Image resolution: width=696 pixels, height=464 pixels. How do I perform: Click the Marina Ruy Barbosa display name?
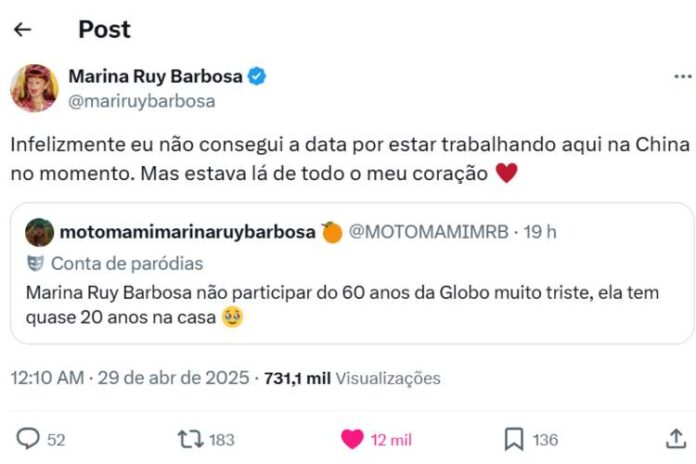[155, 76]
